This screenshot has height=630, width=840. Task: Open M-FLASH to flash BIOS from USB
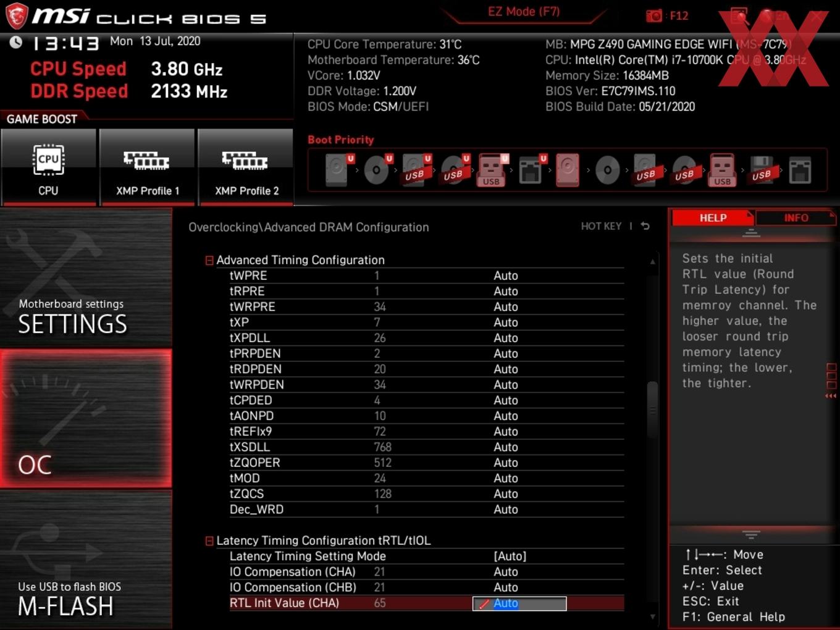point(86,560)
